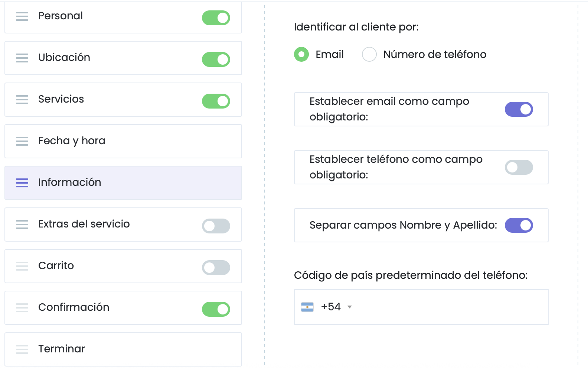Click inside the default phone country code field
588x368 pixels.
click(x=445, y=307)
